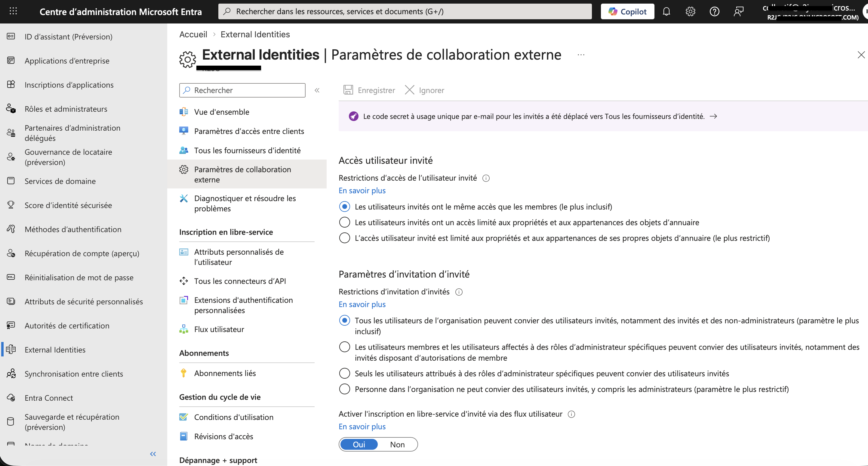Open En savoir plus link under guest access restrictions
The height and width of the screenshot is (466, 868).
[362, 191]
